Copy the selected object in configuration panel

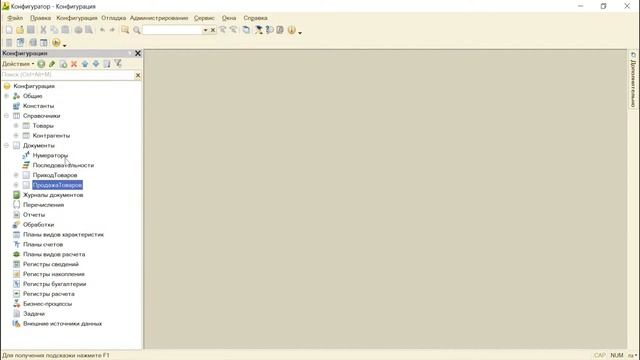pyautogui.click(x=63, y=64)
